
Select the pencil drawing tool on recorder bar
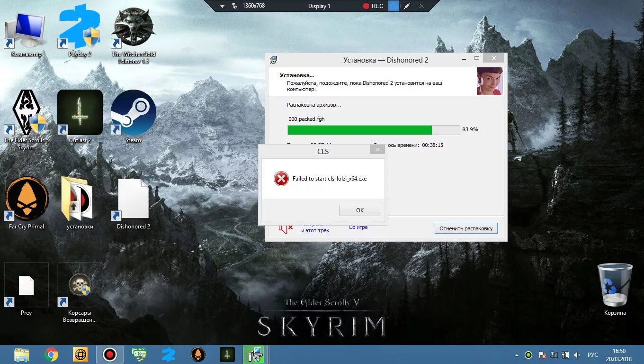(x=407, y=6)
